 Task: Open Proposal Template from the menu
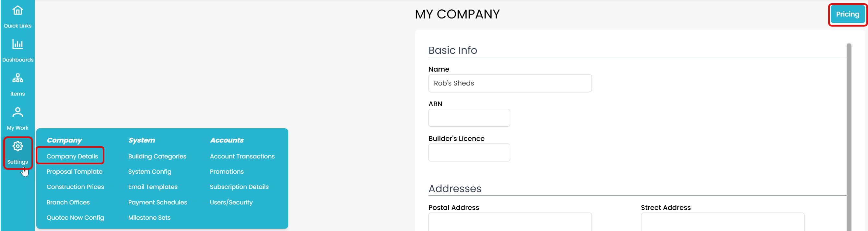pyautogui.click(x=75, y=172)
